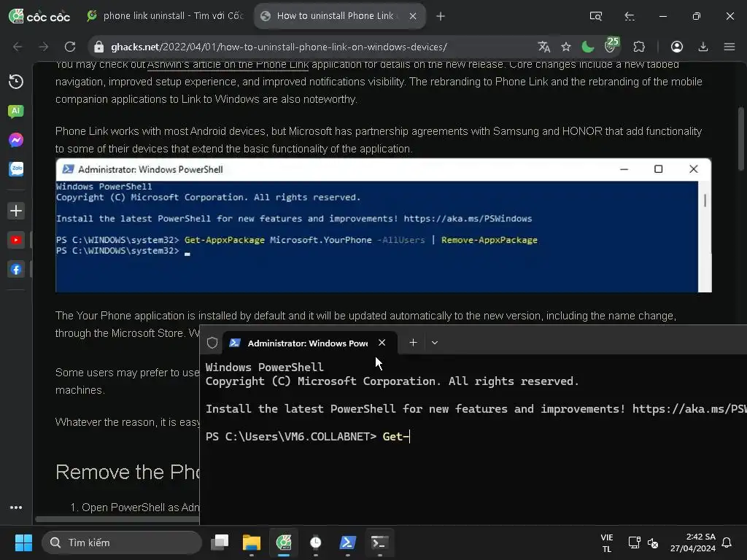Go forward to the next page
Screen dimensions: 747x560
tap(43, 47)
